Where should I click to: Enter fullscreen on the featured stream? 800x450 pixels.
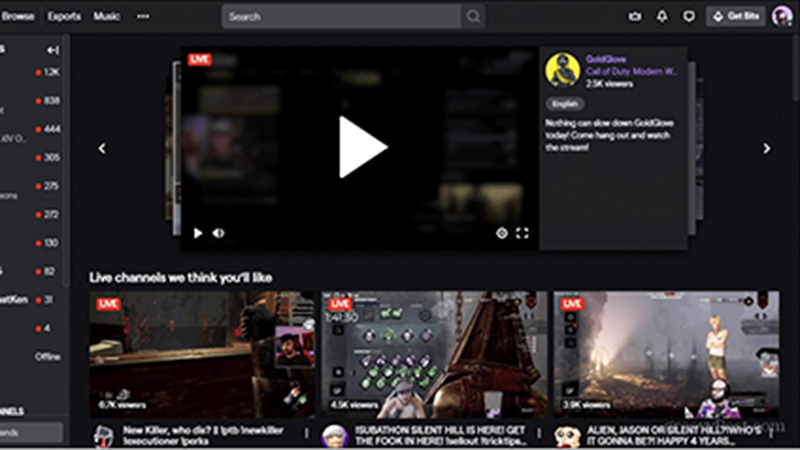[522, 233]
